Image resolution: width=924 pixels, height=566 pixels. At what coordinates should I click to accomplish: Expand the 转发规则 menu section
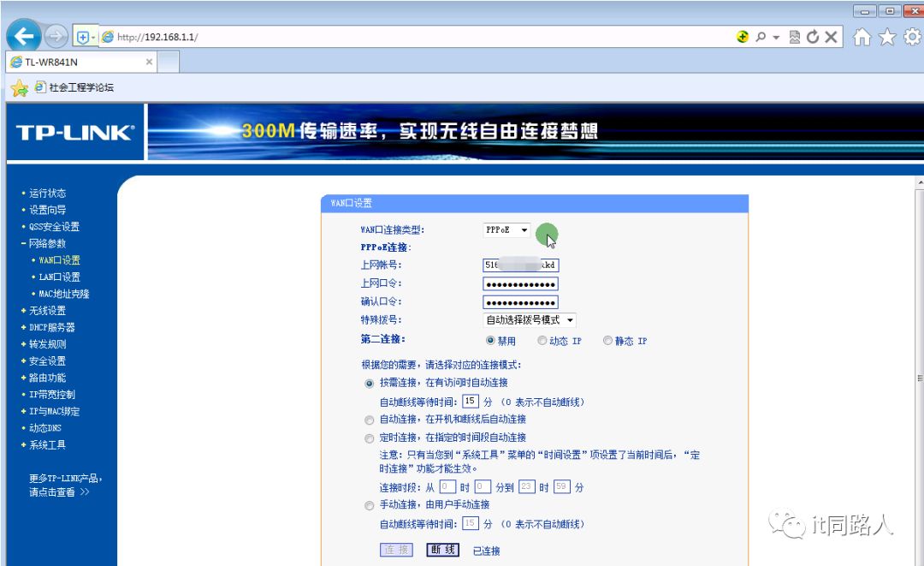coord(47,344)
